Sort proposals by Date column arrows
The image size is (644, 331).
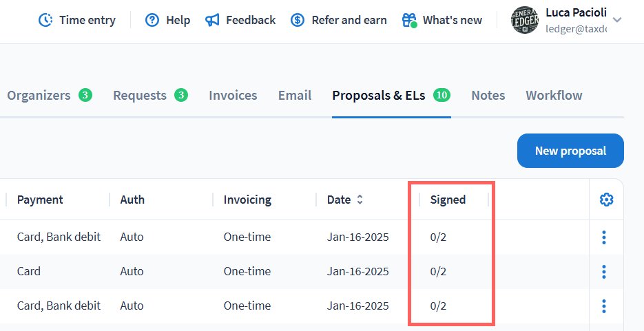360,200
